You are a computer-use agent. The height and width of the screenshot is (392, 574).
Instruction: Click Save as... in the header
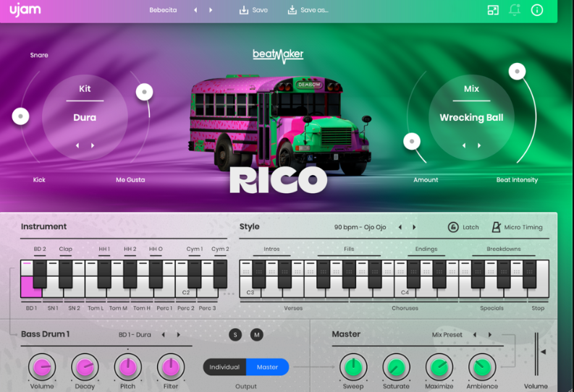[x=308, y=10]
